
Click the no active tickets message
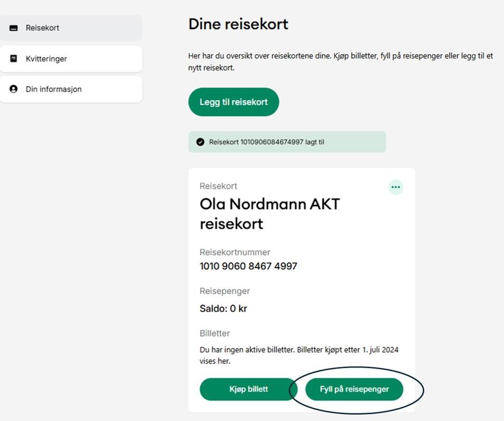[299, 356]
